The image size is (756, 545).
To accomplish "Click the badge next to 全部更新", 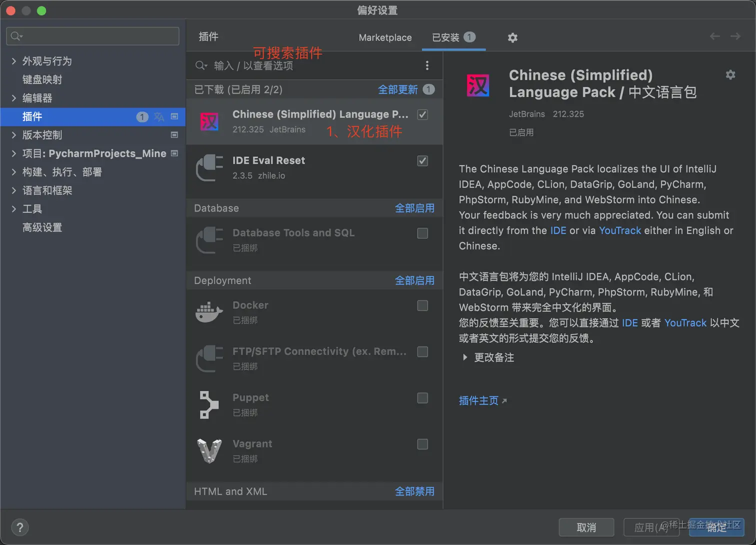I will pyautogui.click(x=428, y=89).
